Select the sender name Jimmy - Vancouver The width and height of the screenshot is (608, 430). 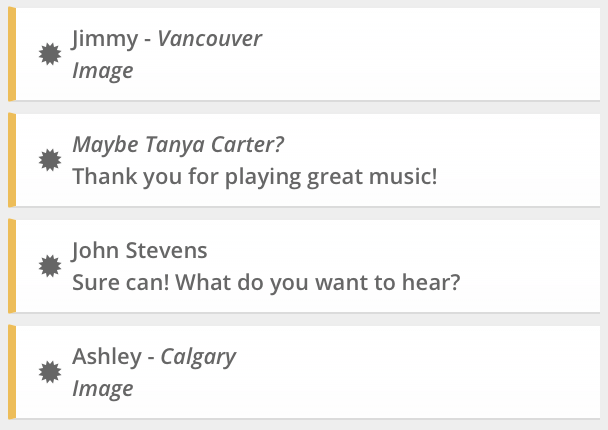167,39
